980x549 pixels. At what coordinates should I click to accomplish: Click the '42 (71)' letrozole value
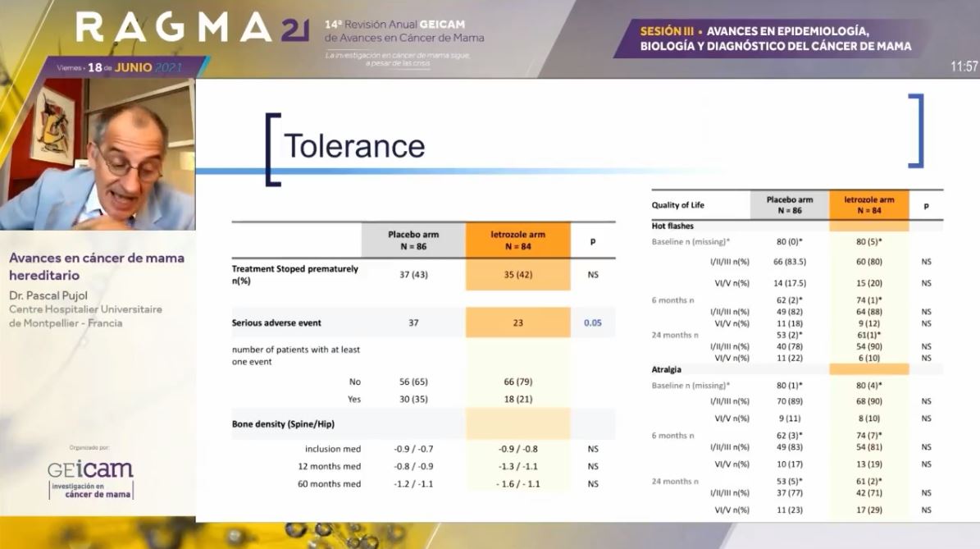(868, 493)
